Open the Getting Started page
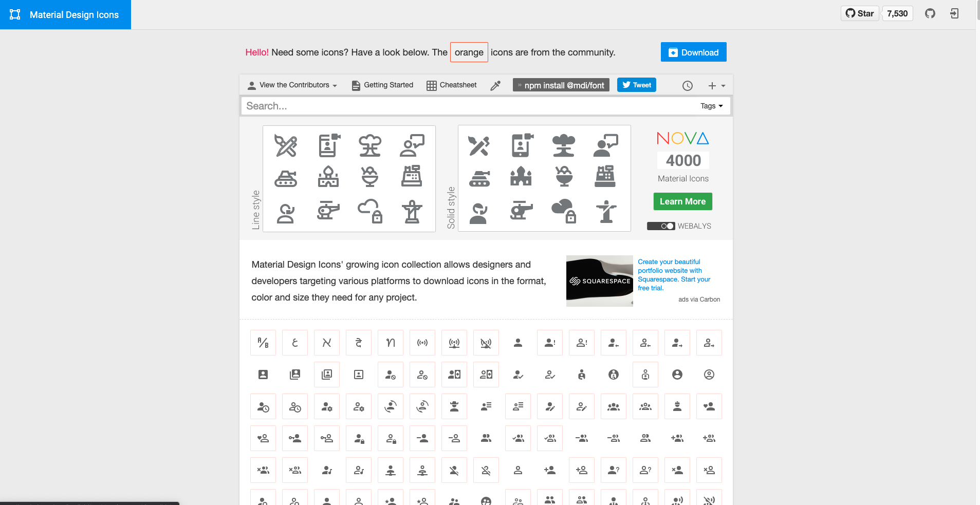 pos(382,85)
